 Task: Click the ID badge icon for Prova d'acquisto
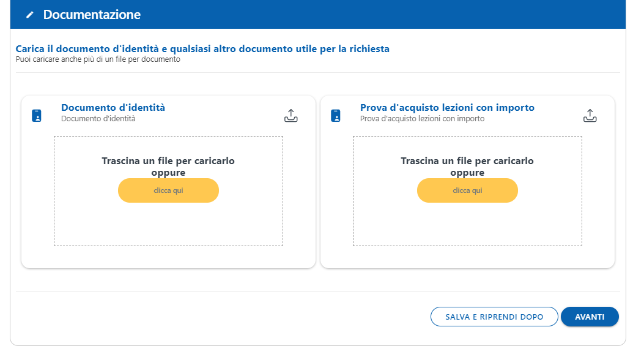pos(336,116)
